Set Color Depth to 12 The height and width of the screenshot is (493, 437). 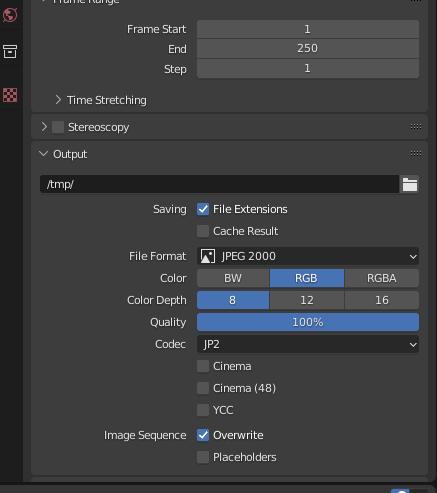(307, 300)
